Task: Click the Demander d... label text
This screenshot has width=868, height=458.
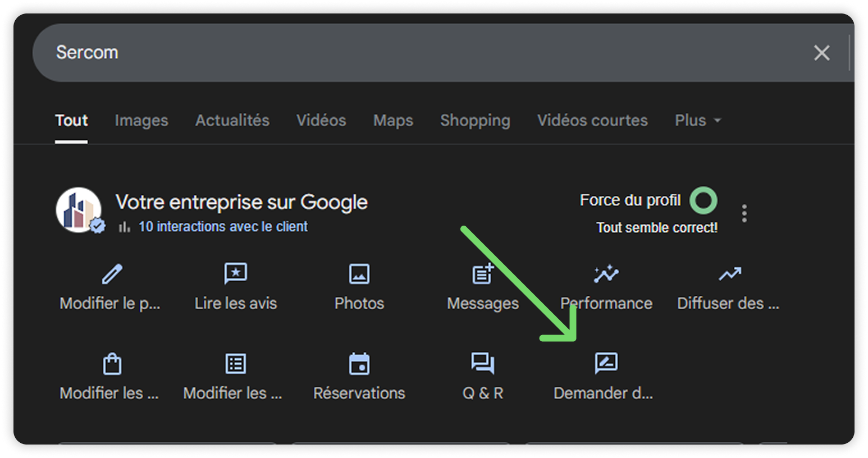Action: [604, 393]
